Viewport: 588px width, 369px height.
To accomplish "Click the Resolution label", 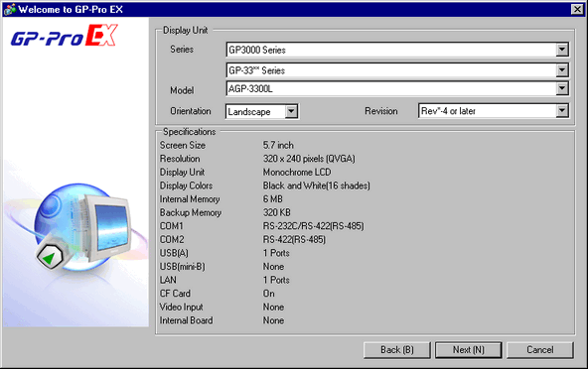I will pos(180,159).
